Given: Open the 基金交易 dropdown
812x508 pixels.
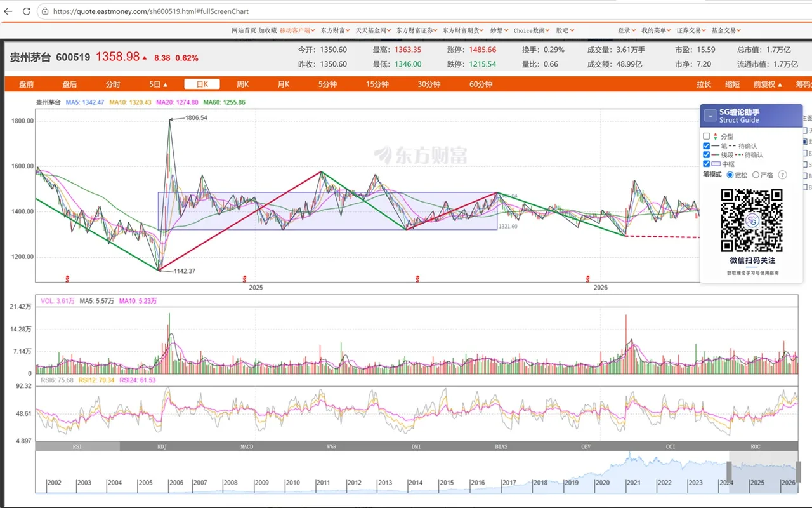Looking at the screenshot, I should (726, 30).
